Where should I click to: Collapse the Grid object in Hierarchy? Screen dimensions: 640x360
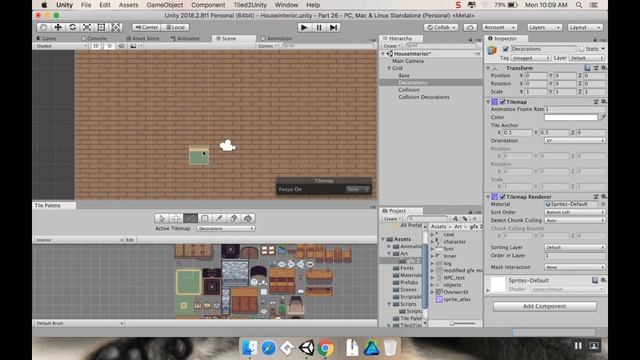(389, 68)
